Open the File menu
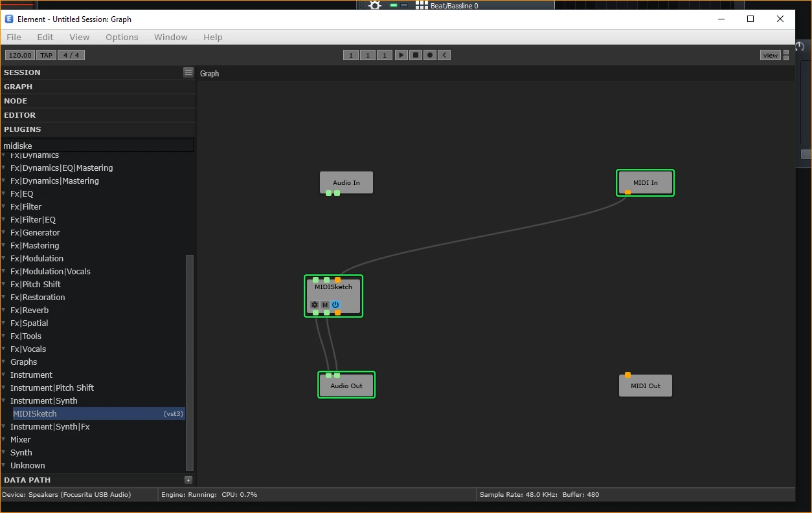The height and width of the screenshot is (513, 812). [14, 37]
